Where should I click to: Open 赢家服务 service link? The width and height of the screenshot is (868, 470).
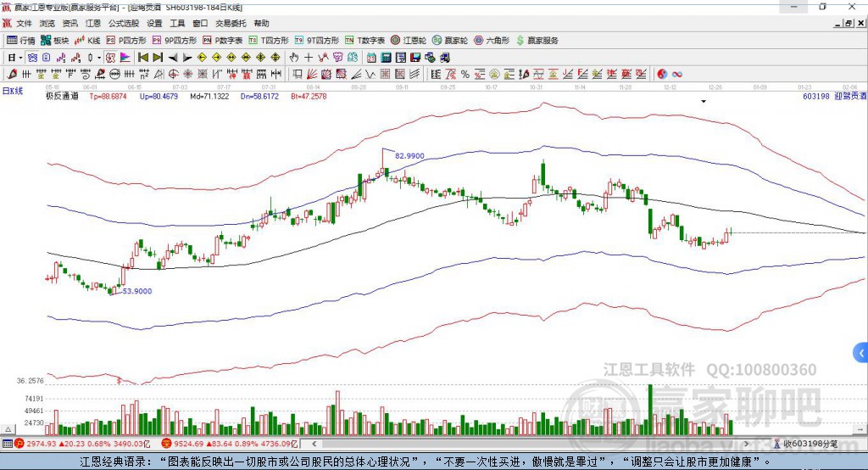coord(537,41)
